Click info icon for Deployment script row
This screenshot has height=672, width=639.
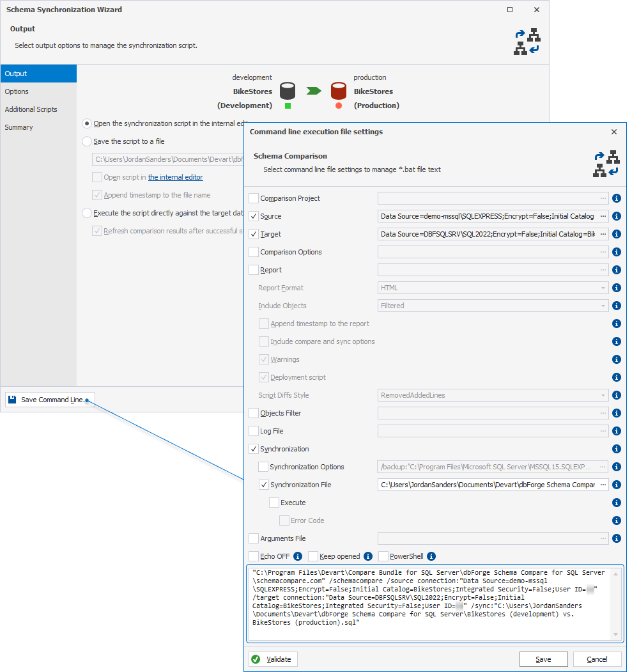click(x=616, y=377)
